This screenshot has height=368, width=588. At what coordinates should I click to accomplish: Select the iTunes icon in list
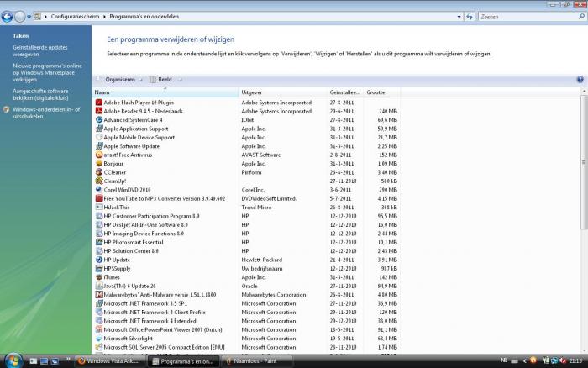(98, 277)
